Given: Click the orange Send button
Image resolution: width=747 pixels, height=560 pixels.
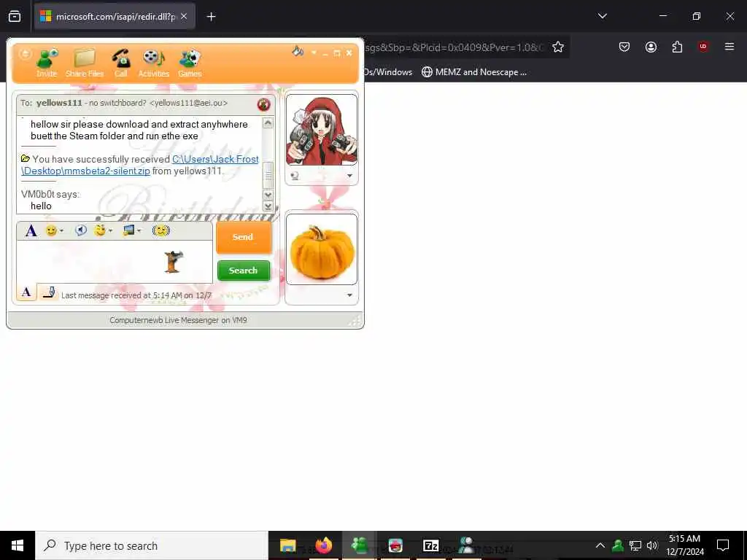Looking at the screenshot, I should tap(244, 237).
